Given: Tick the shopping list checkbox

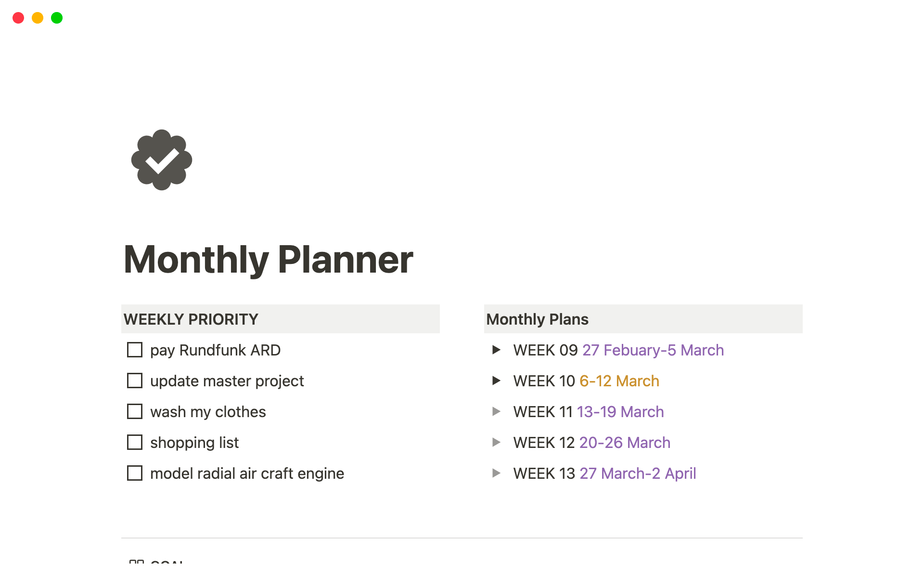Looking at the screenshot, I should (x=135, y=442).
